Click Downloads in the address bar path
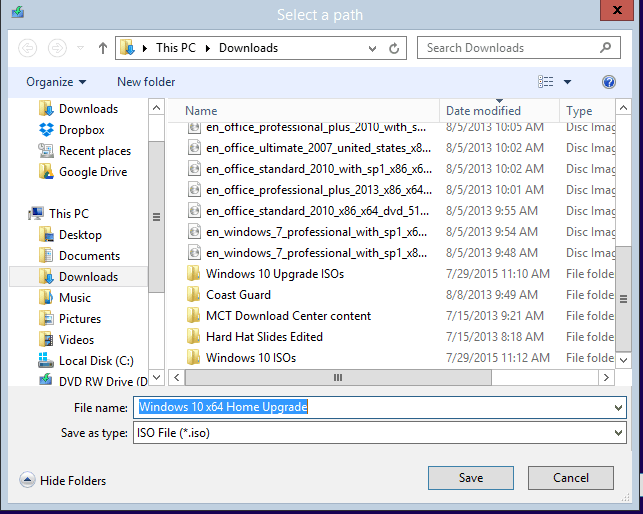Image resolution: width=643 pixels, height=514 pixels. (x=248, y=48)
